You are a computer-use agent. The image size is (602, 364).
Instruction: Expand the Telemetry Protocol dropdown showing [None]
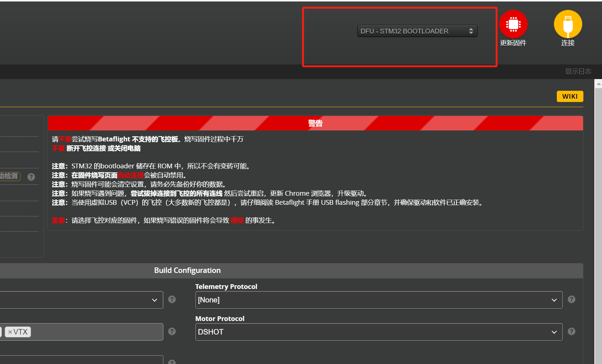378,300
